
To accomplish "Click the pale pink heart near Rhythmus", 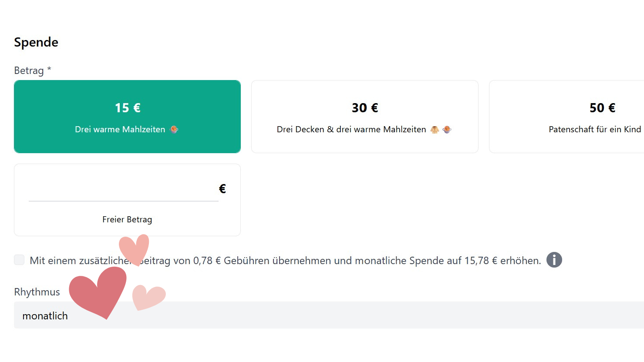I will [147, 296].
